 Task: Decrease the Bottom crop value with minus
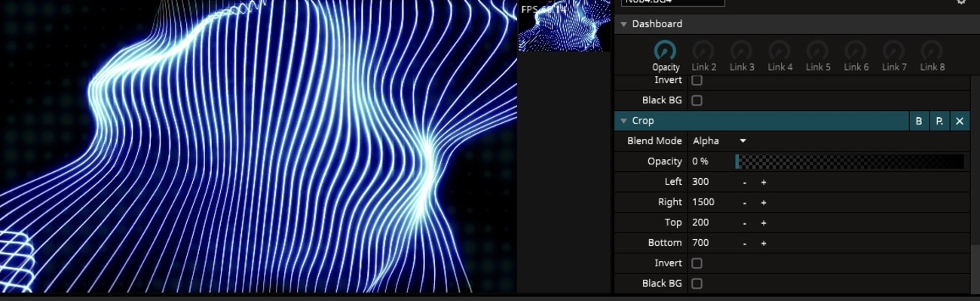[745, 243]
